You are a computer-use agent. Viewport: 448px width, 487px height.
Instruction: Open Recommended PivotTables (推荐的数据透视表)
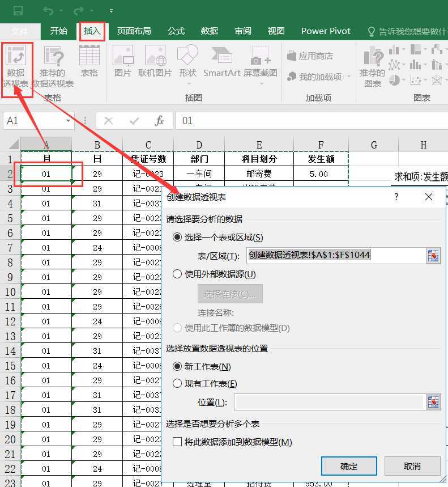(53, 66)
